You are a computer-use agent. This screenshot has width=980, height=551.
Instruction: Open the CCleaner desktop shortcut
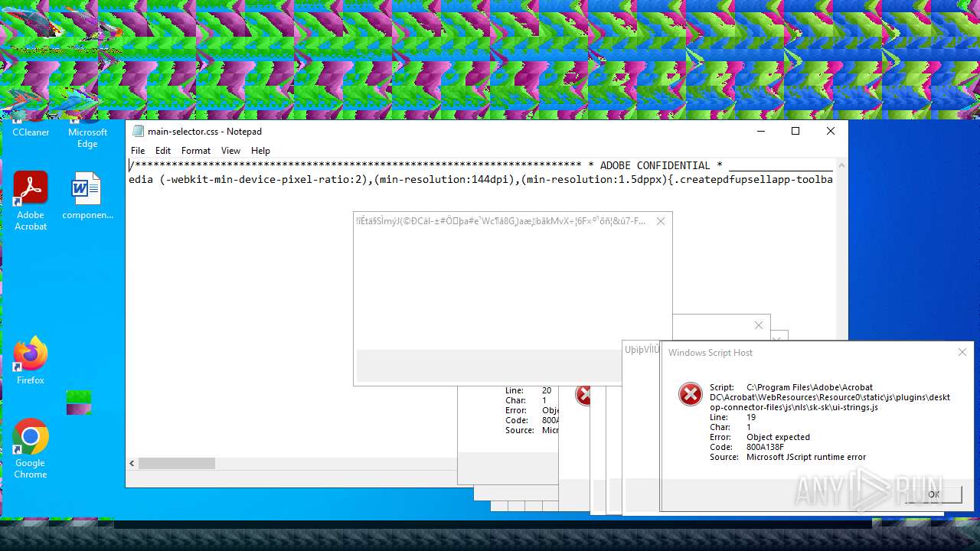coord(31,129)
